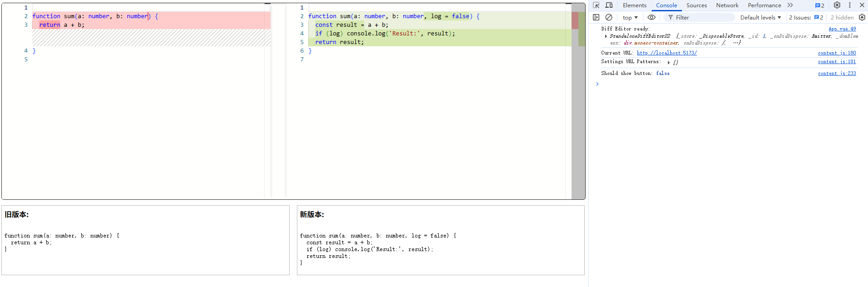Open DevTools settings gear in top bar
Screen dimensions: 868x287
[837, 5]
